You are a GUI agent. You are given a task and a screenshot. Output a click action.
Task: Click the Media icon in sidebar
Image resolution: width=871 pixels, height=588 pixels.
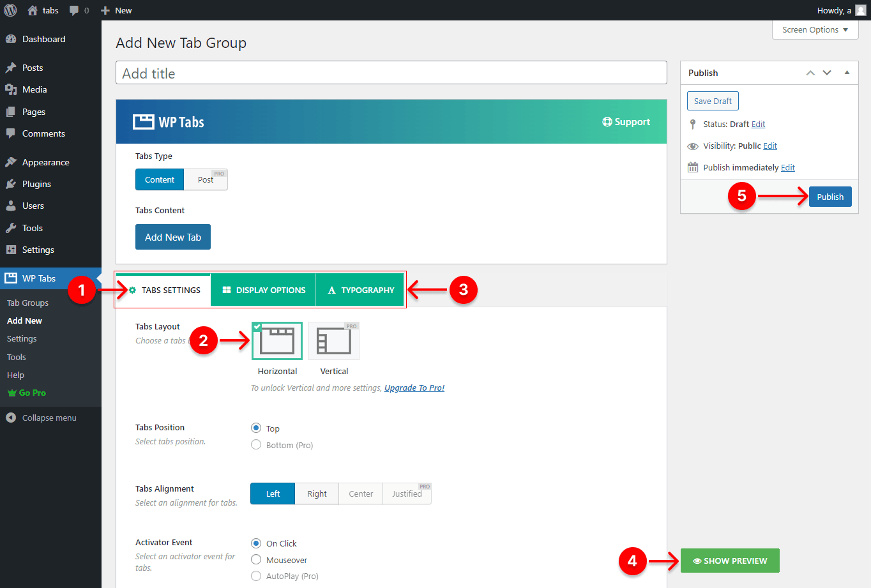click(11, 89)
